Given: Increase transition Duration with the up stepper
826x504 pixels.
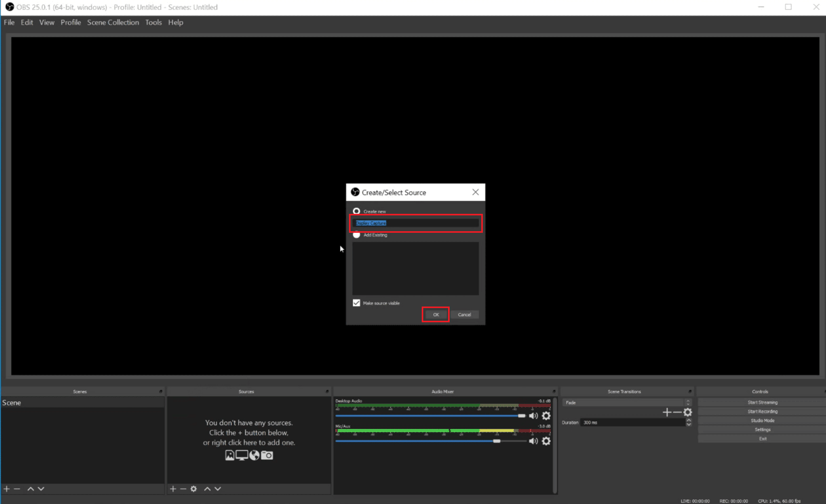Looking at the screenshot, I should [688, 420].
